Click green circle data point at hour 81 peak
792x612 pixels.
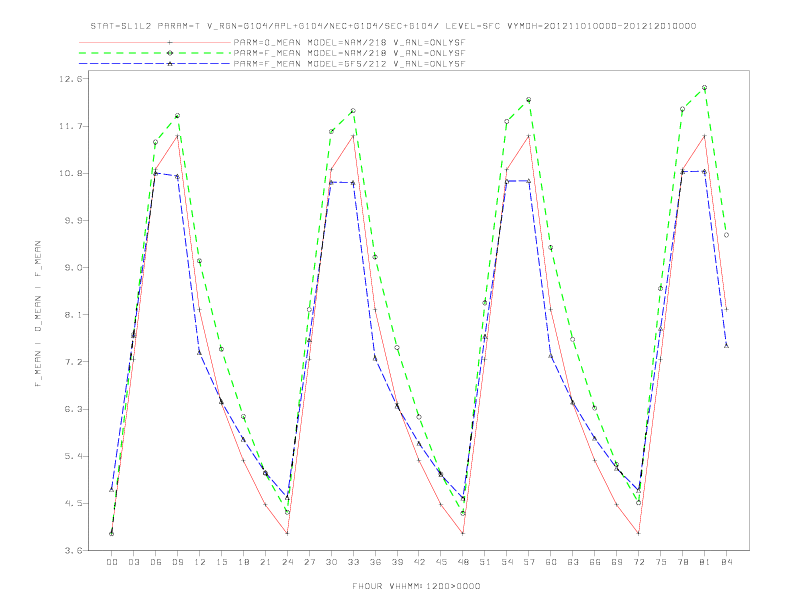(x=705, y=88)
